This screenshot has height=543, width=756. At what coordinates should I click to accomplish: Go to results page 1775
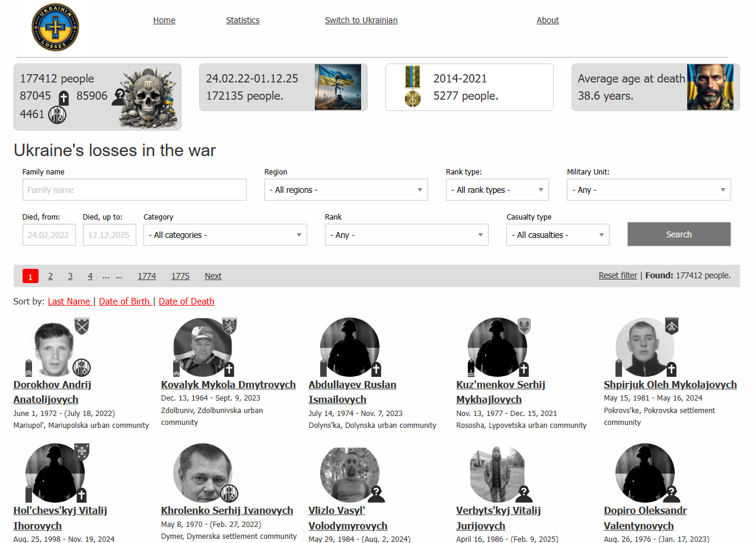coord(180,276)
